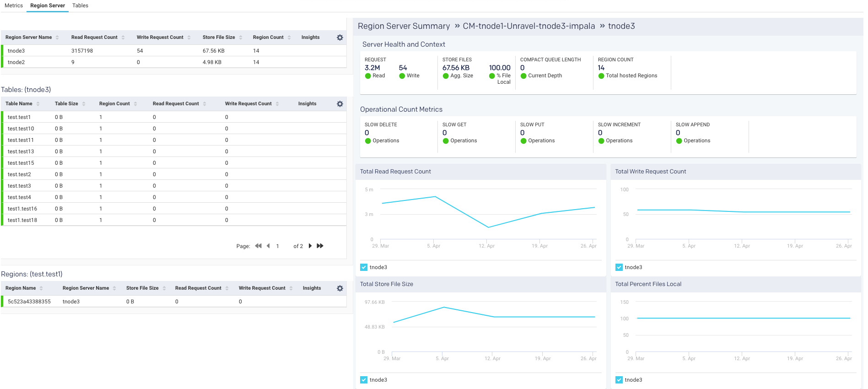Select table test.test4 row
Image resolution: width=868 pixels, height=389 pixels.
coord(174,197)
